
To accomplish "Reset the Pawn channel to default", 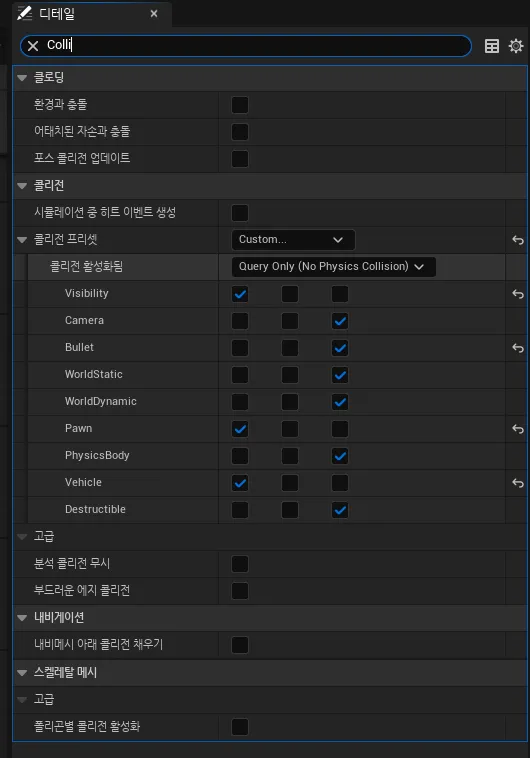I will 518,429.
